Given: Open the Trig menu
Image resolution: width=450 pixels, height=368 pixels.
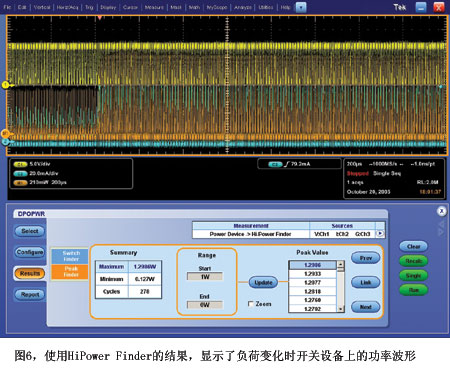Looking at the screenshot, I should (89, 7).
